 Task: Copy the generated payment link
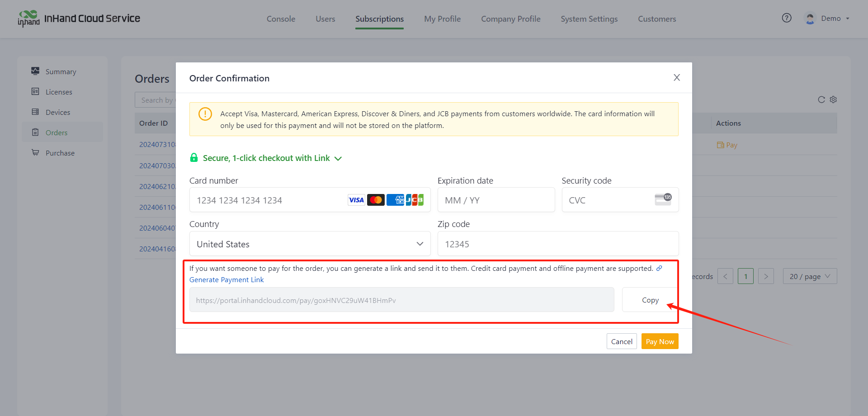pyautogui.click(x=650, y=300)
